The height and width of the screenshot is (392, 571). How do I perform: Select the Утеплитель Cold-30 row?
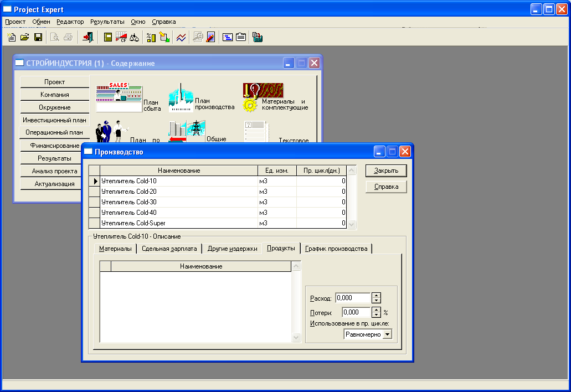(218, 202)
